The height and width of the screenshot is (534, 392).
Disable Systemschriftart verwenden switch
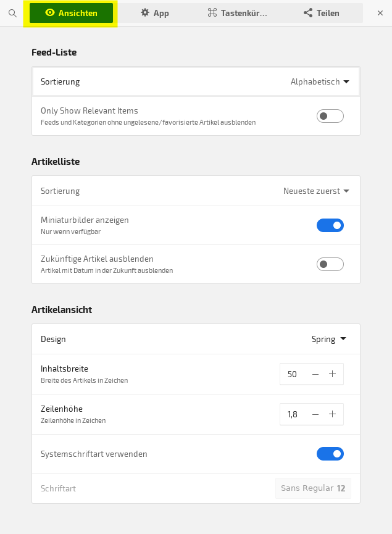(330, 454)
